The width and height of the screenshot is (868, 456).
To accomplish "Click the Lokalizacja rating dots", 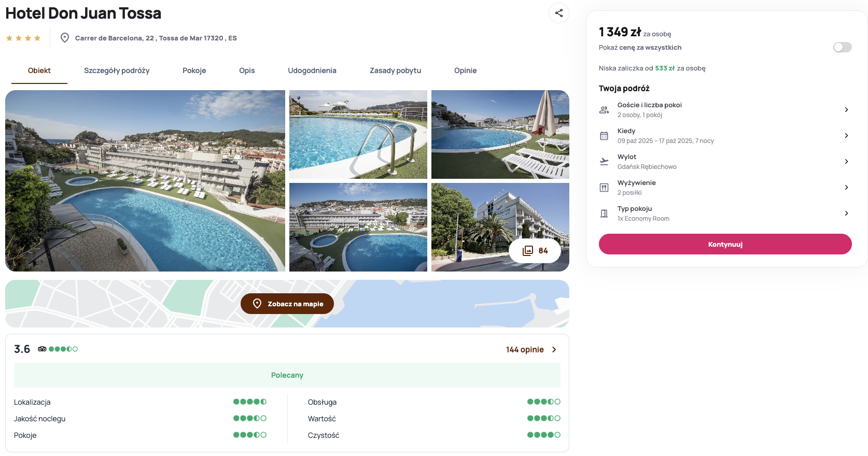I will click(x=250, y=402).
